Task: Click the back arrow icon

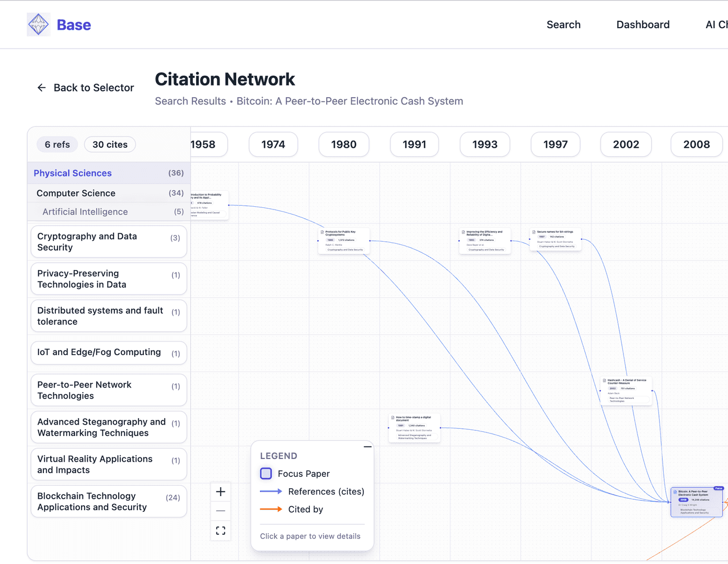Action: (x=42, y=88)
